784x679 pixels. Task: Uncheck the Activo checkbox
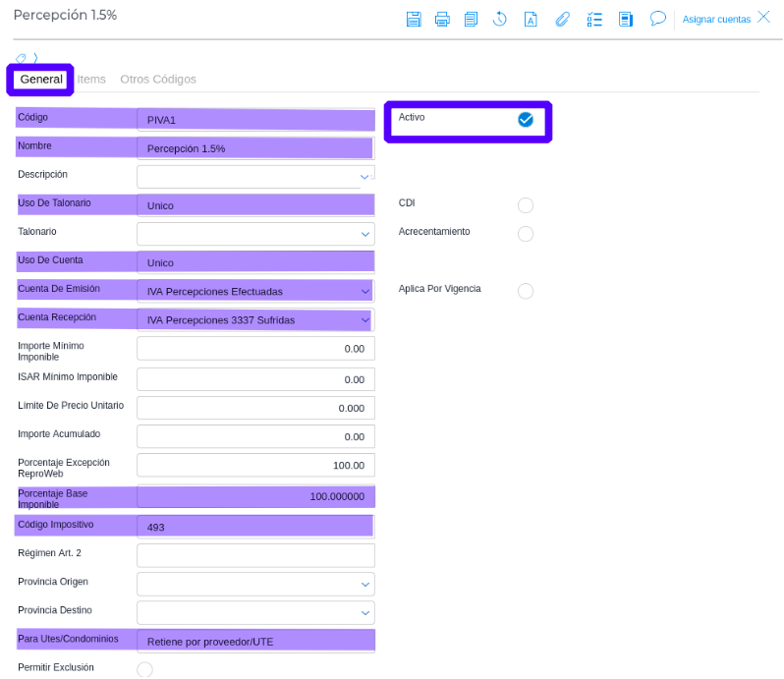click(526, 120)
